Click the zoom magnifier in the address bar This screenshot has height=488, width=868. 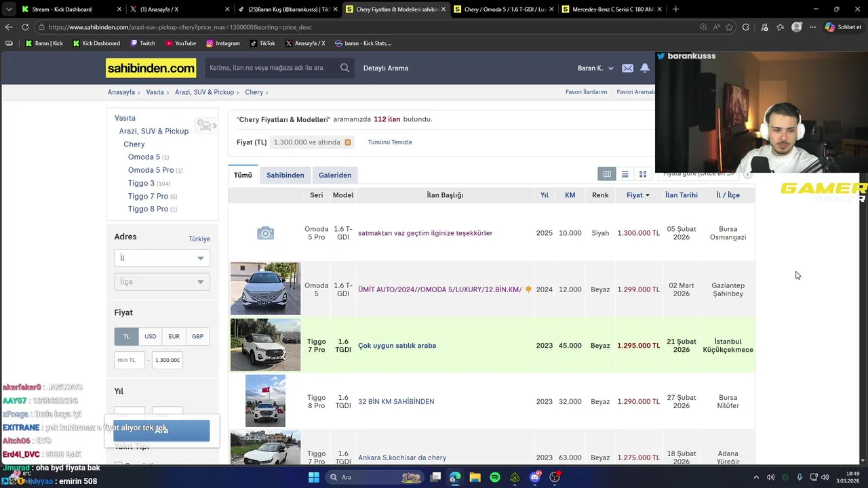703,27
